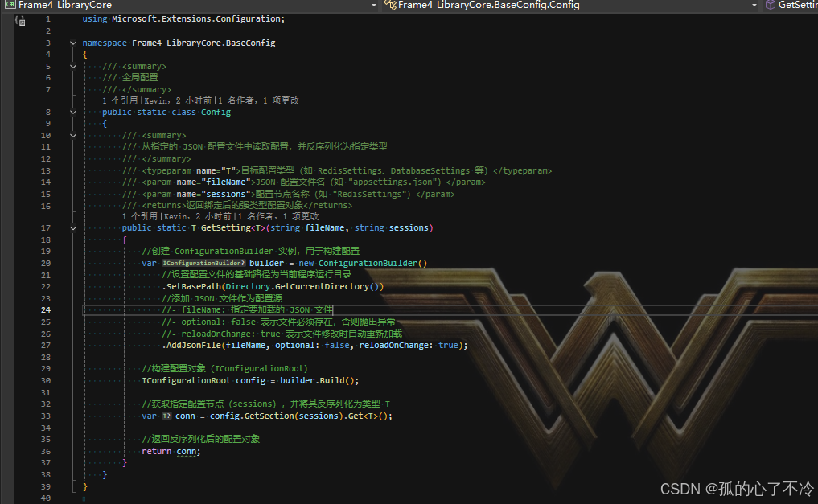Image resolution: width=818 pixels, height=504 pixels.
Task: Click the param name="sessions" comment on line 15
Action: [x=289, y=194]
